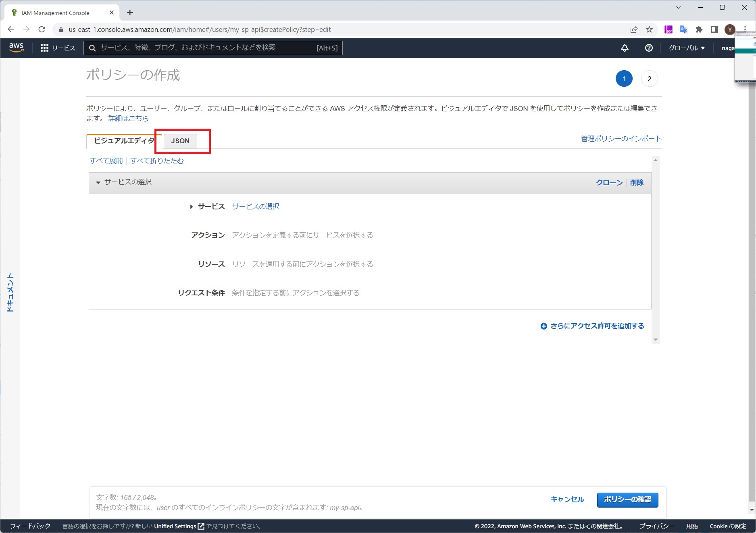Select the ビジュアルエディタ tab
Image resolution: width=756 pixels, height=533 pixels.
[x=123, y=141]
